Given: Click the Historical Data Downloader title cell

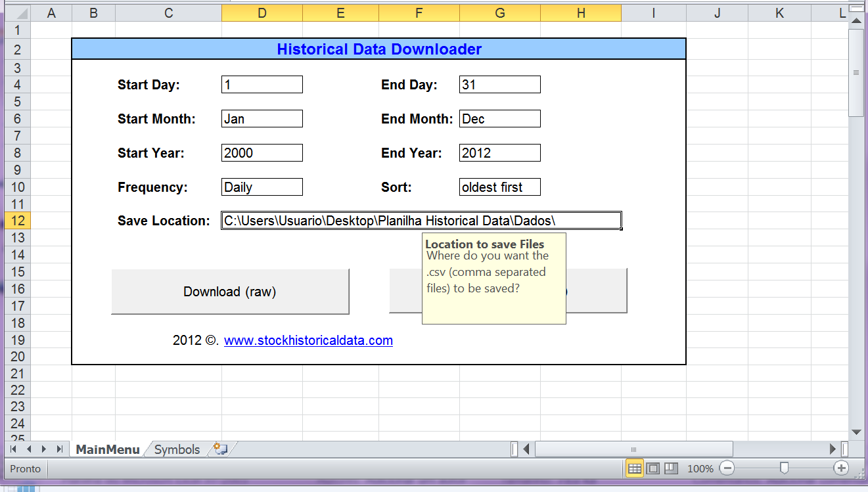Looking at the screenshot, I should 378,49.
